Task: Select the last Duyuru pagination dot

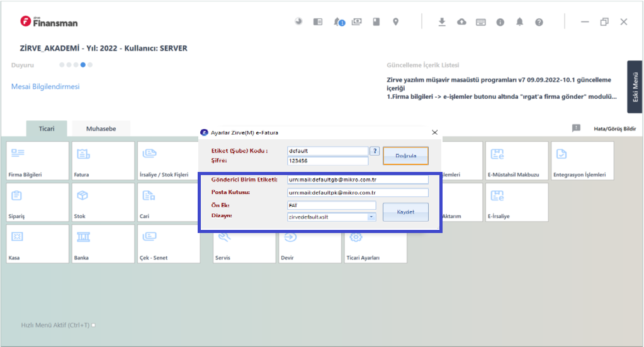Action: tap(90, 65)
